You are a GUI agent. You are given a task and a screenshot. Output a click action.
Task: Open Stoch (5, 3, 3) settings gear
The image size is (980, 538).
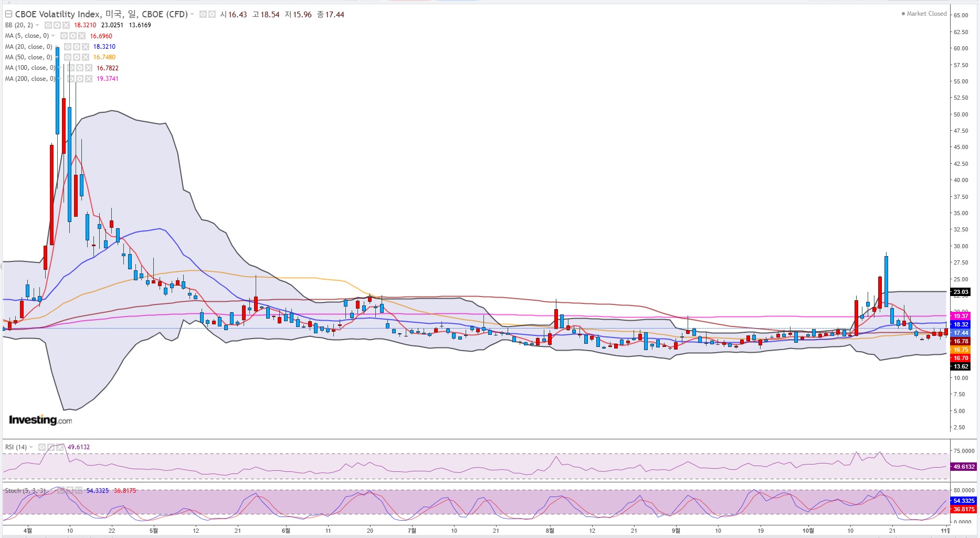[70, 491]
